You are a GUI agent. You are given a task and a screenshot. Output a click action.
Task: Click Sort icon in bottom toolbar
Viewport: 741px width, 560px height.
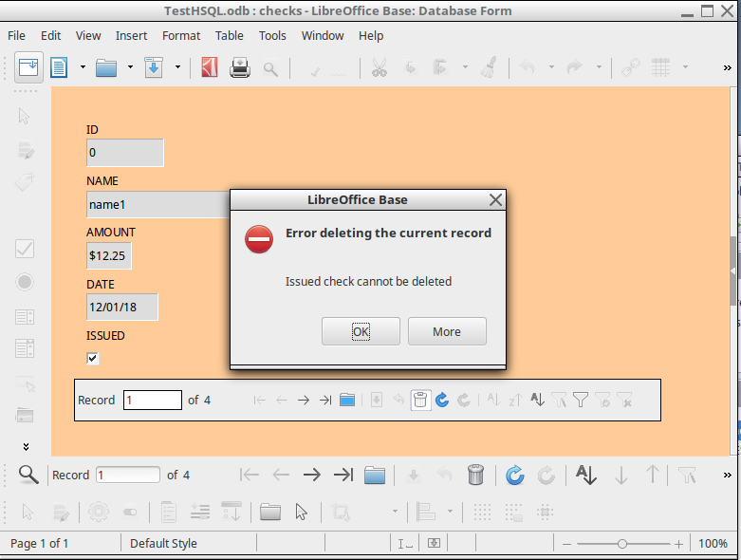click(585, 475)
